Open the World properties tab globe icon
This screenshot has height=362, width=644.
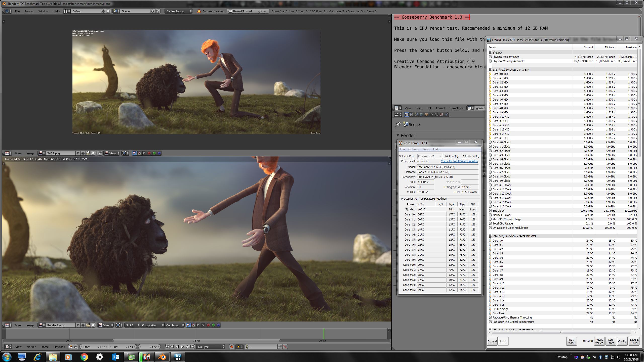pyautogui.click(x=421, y=114)
